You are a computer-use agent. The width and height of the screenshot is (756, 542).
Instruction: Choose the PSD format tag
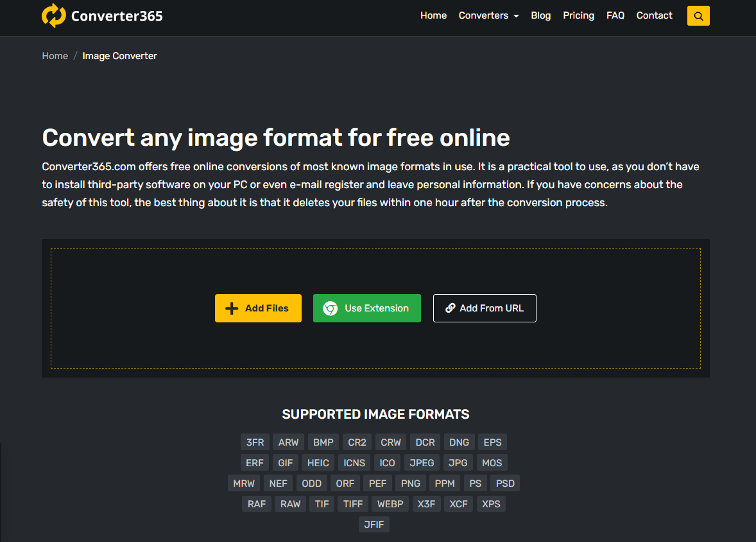(x=506, y=484)
